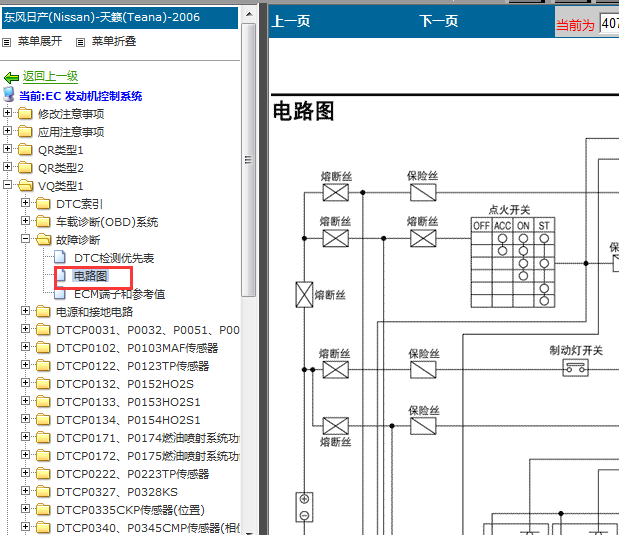
Task: Click the folder icon of DTCP0335CKP传感器(位置)
Action: point(43,509)
